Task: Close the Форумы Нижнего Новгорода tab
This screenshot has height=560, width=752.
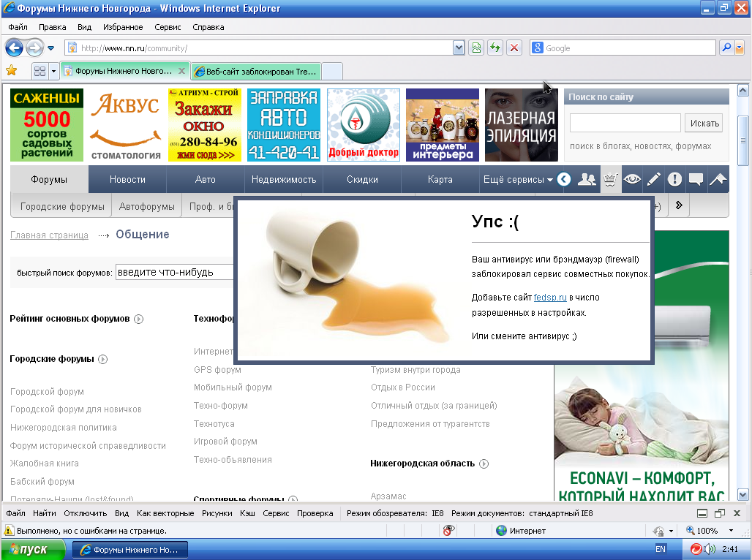Action: click(181, 71)
